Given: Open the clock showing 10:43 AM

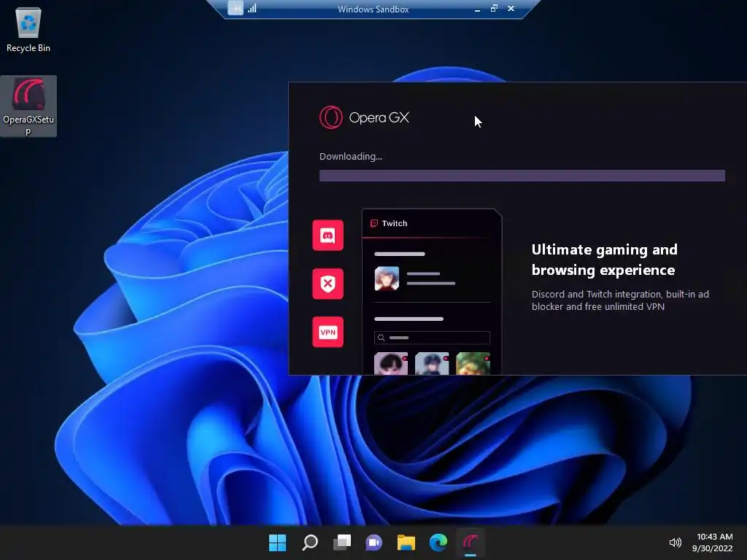Looking at the screenshot, I should click(x=713, y=542).
